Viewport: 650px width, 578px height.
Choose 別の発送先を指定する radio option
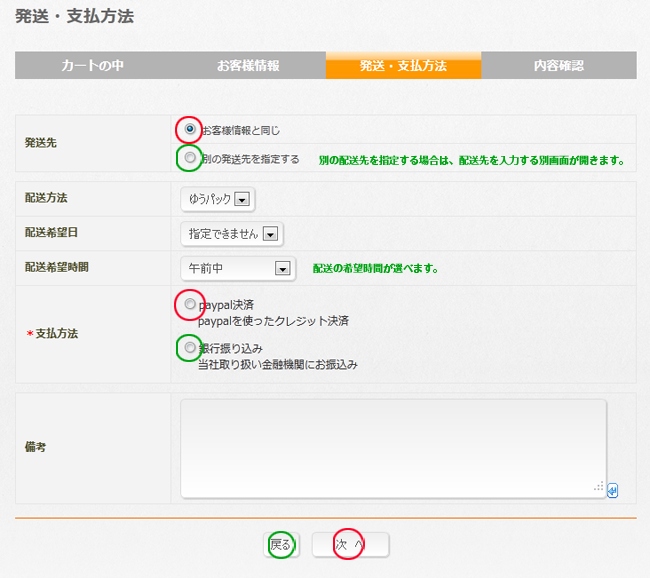190,158
